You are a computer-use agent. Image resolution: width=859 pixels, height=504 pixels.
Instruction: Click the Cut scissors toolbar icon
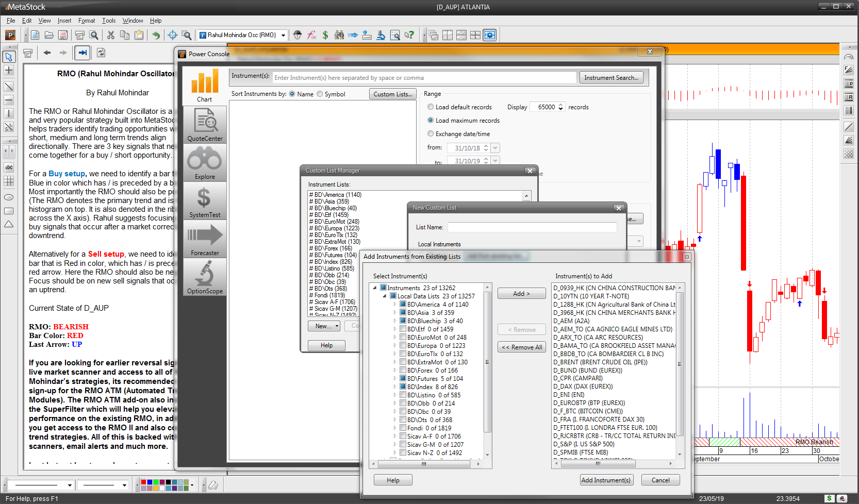click(x=110, y=35)
